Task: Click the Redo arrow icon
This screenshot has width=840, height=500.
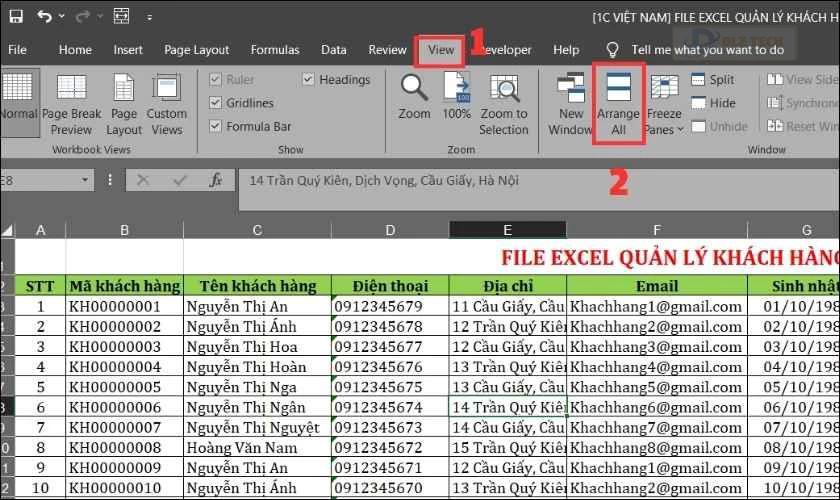Action: pos(82,17)
